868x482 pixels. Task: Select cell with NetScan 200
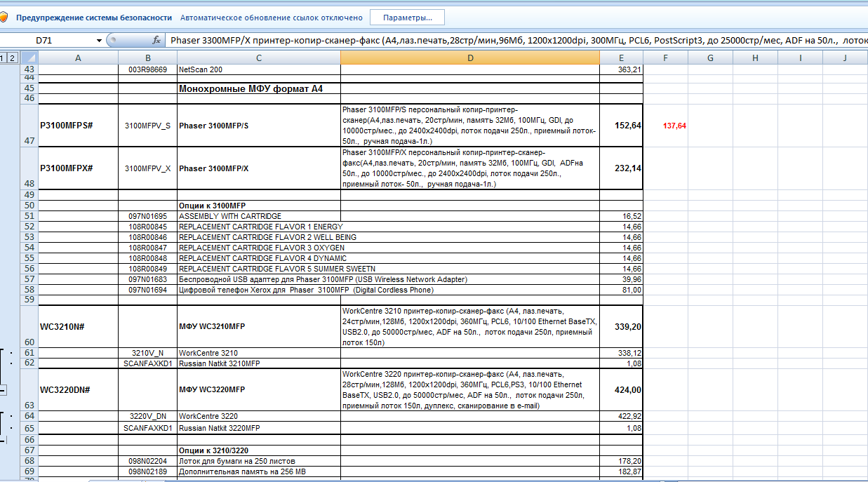(x=259, y=69)
